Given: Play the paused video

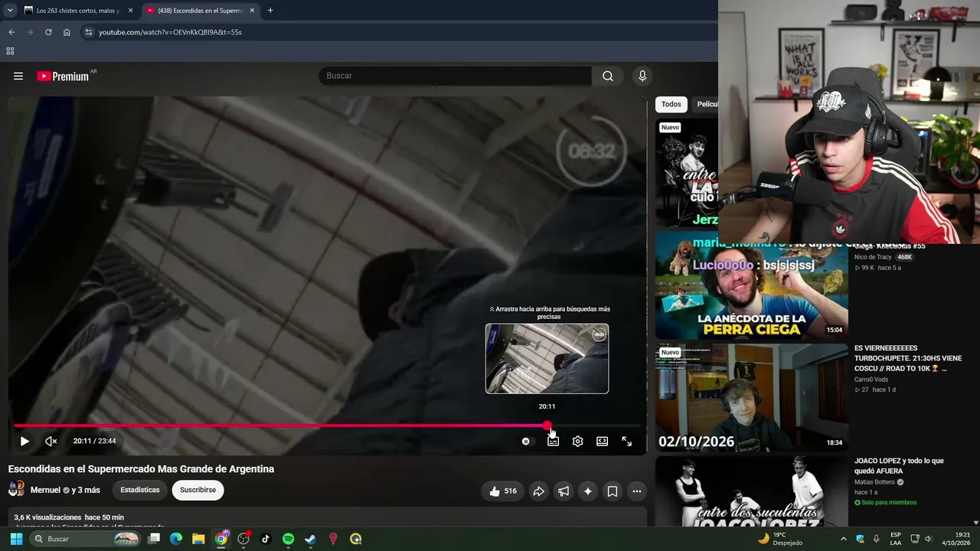Looking at the screenshot, I should [x=24, y=441].
